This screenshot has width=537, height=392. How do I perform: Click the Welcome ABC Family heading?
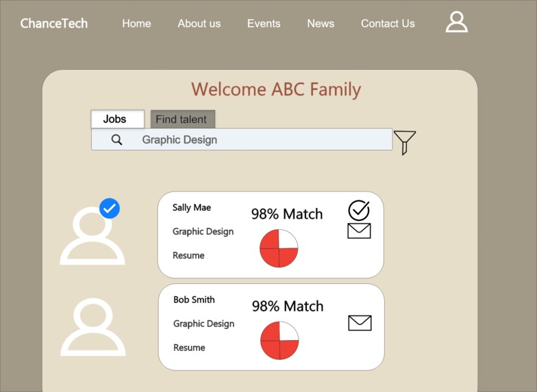point(276,89)
